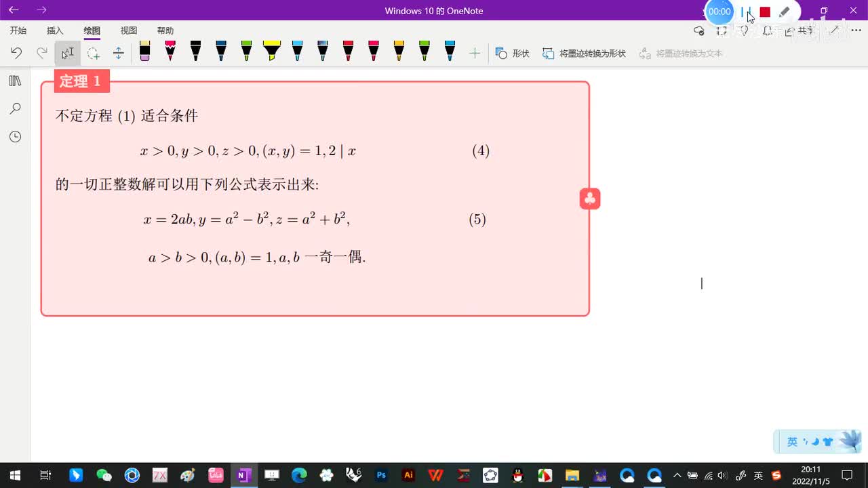Click the red flower icon on theorem box
The height and width of the screenshot is (488, 868).
pos(590,199)
